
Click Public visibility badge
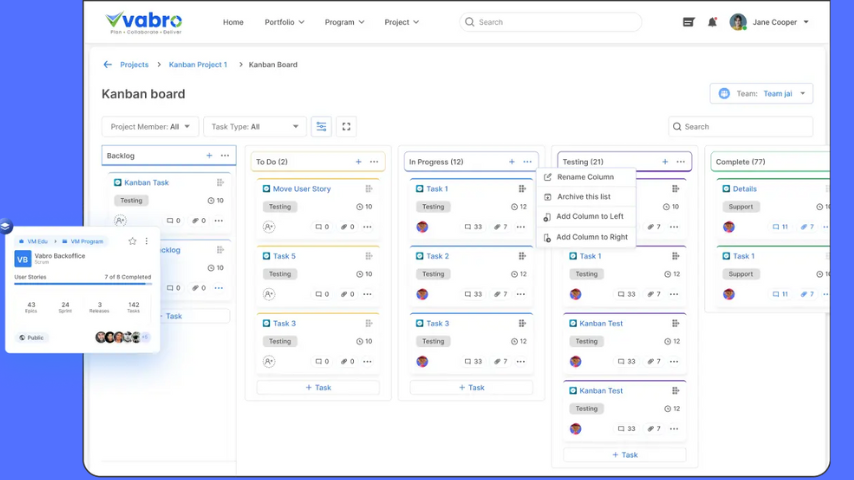point(31,338)
